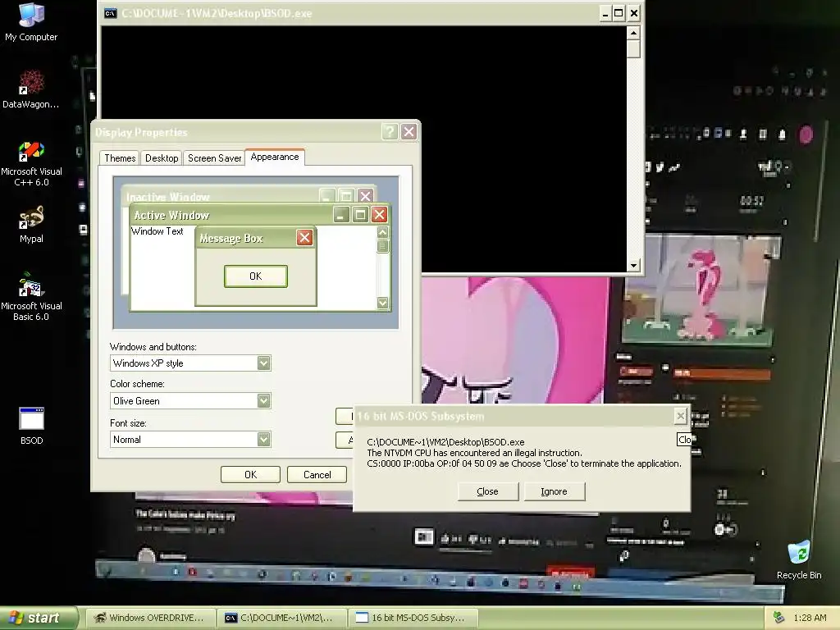Click the Help question mark in Display Properties

coord(390,132)
